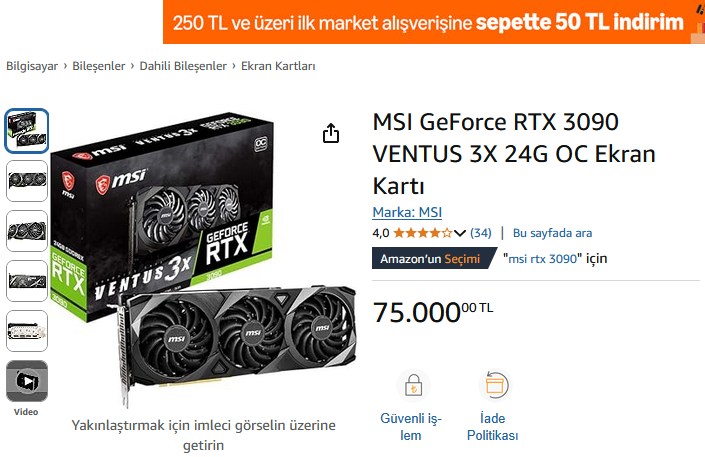
Task: Click the share icon above product image
Action: tap(331, 133)
